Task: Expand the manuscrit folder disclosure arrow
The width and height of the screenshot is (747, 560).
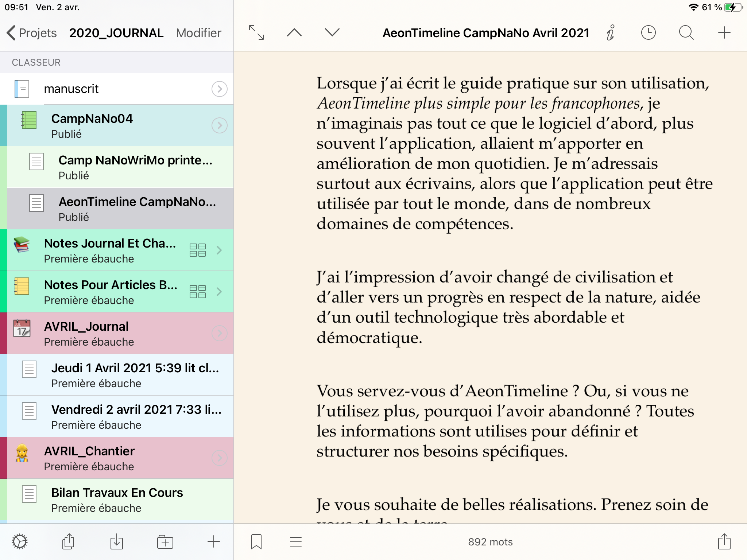Action: tap(220, 89)
